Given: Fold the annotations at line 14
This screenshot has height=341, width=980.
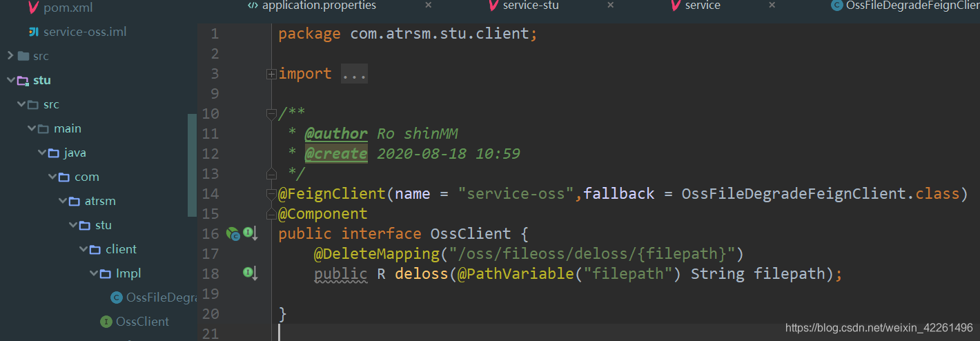Looking at the screenshot, I should tap(271, 195).
